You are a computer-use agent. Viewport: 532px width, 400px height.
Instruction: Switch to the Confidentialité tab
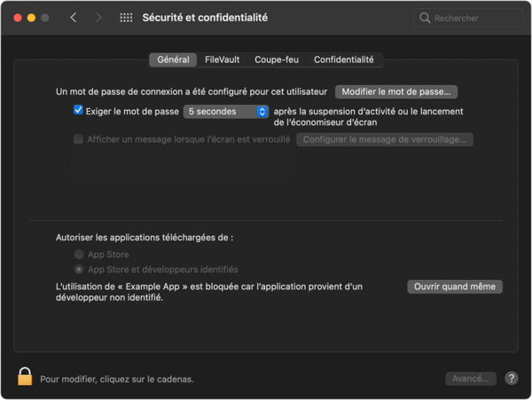(x=344, y=59)
